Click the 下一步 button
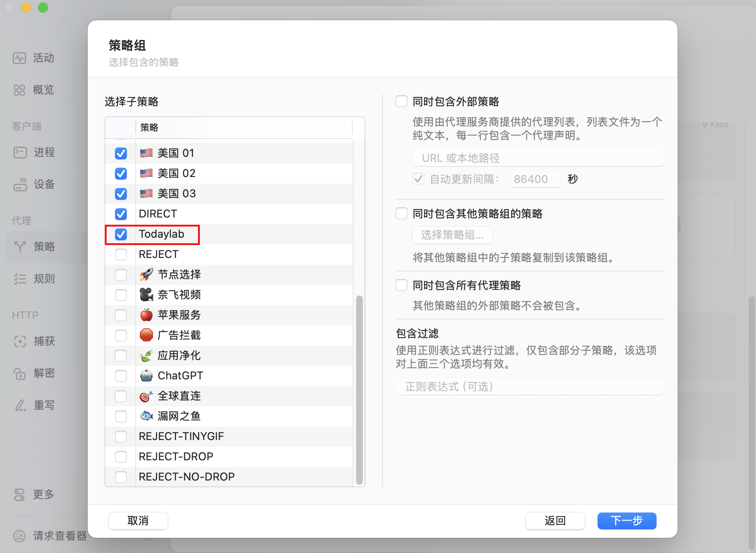 (x=627, y=521)
